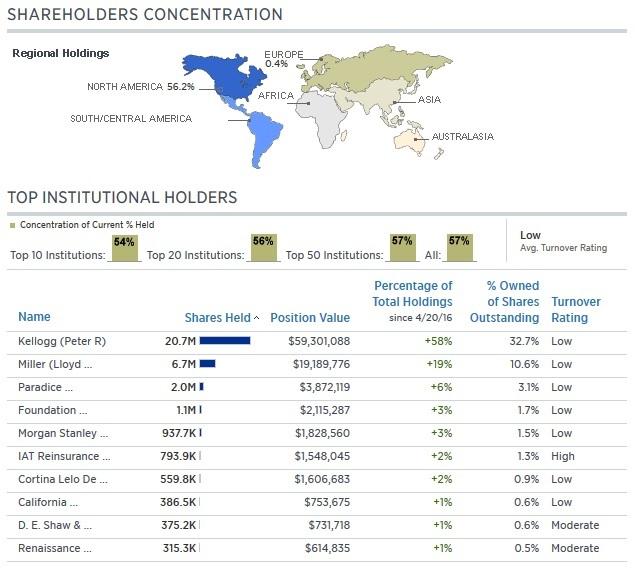
Task: Click Miller's 6.7M shares bar
Action: click(208, 364)
